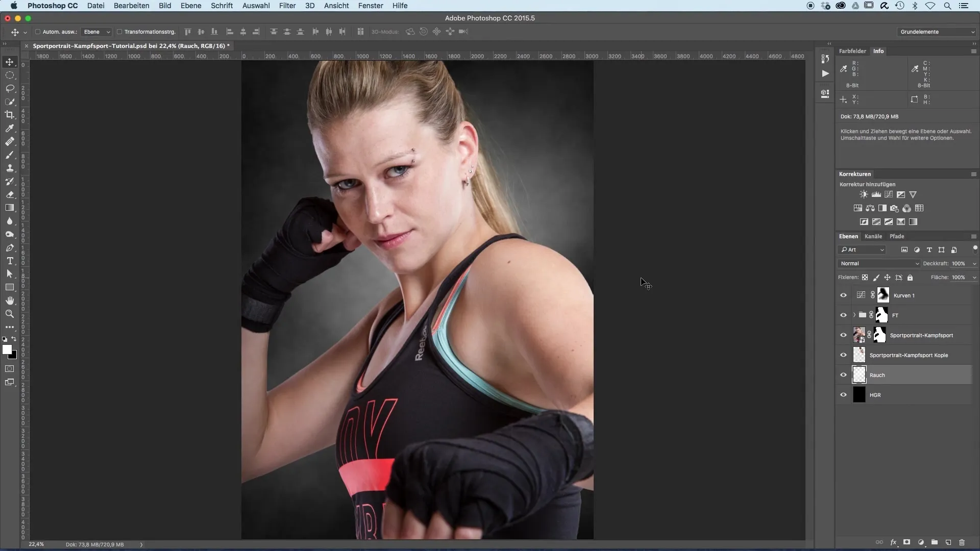Select the Horizontal Type tool

(10, 261)
